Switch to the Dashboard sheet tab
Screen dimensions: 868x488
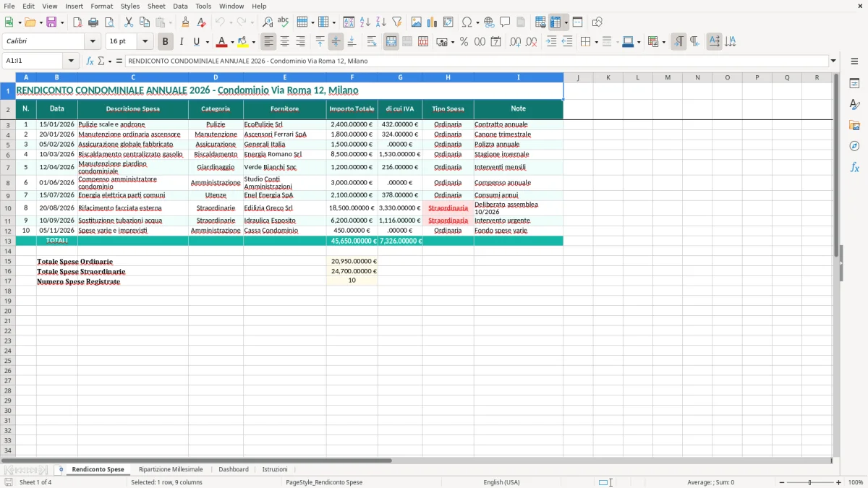(x=234, y=469)
